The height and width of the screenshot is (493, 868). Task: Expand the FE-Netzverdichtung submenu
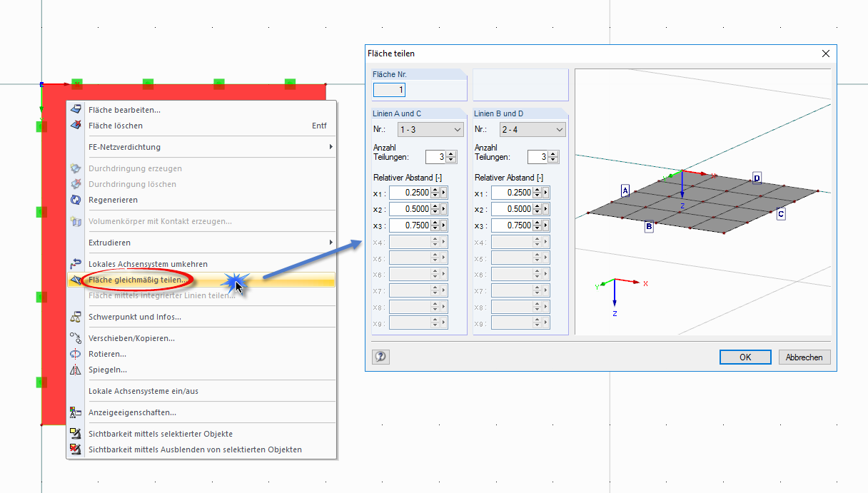click(201, 147)
